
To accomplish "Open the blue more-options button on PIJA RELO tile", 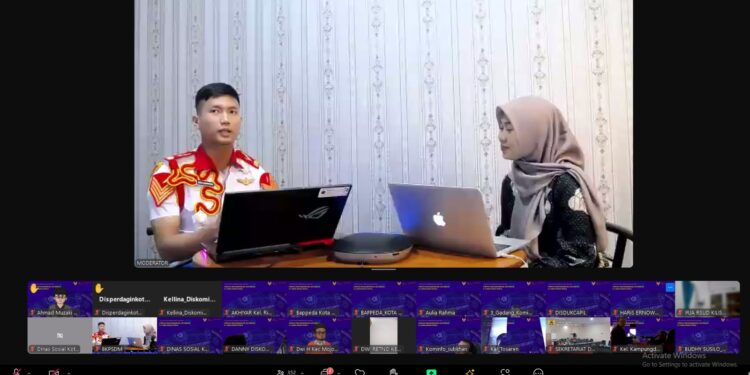I will click(670, 287).
